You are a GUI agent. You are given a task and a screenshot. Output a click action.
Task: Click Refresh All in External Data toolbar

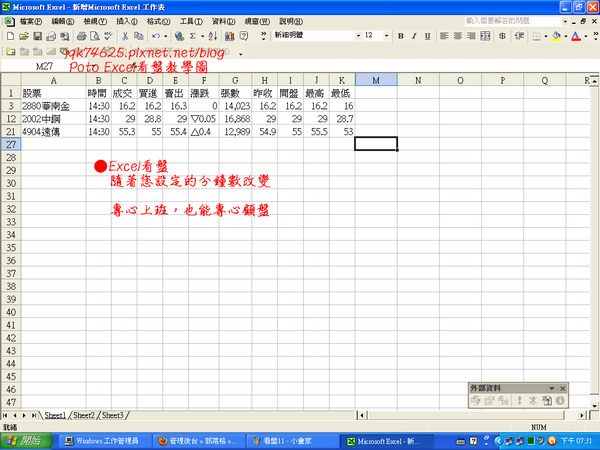547,401
